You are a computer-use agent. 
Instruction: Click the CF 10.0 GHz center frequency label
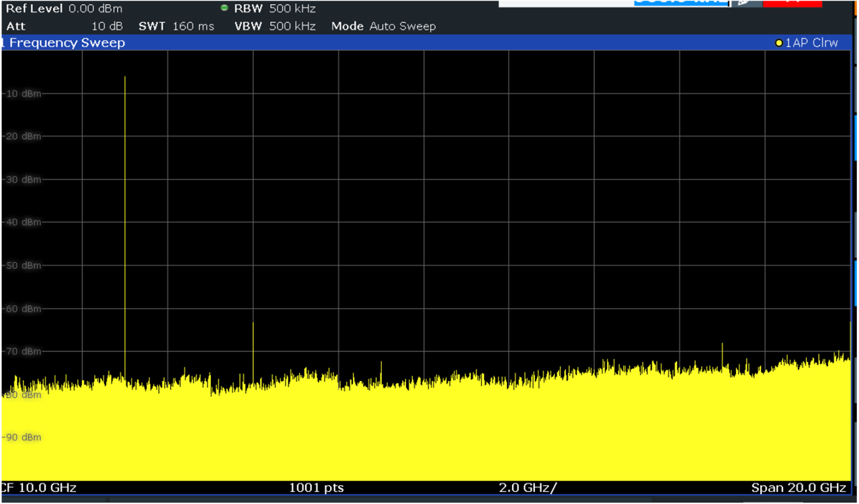(x=39, y=488)
